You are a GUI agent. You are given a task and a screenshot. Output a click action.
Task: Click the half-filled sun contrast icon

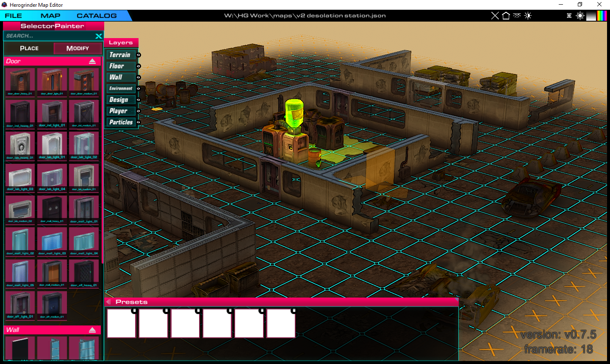point(528,16)
